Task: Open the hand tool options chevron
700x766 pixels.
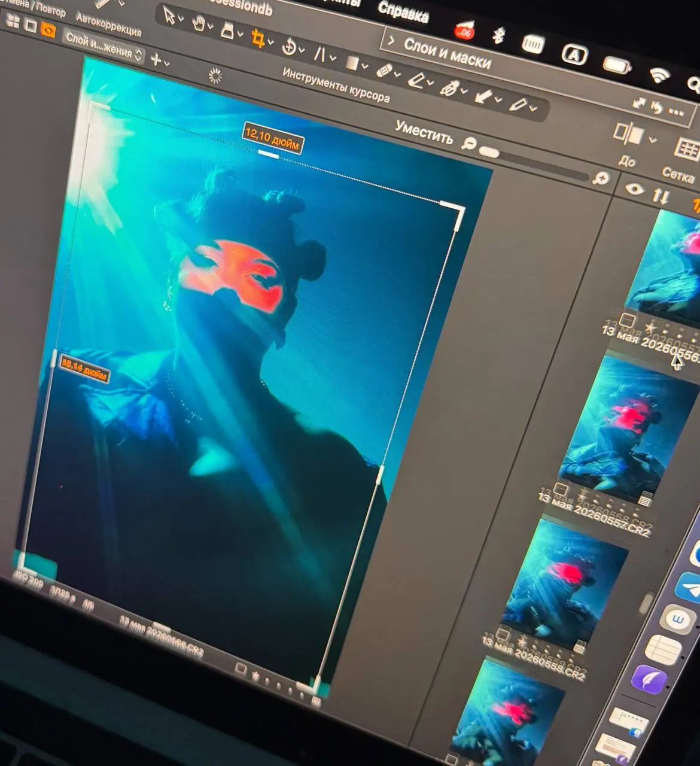Action: point(210,27)
